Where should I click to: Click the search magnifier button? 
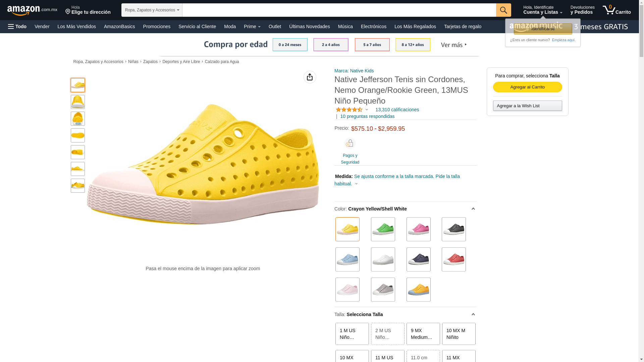[x=503, y=10]
